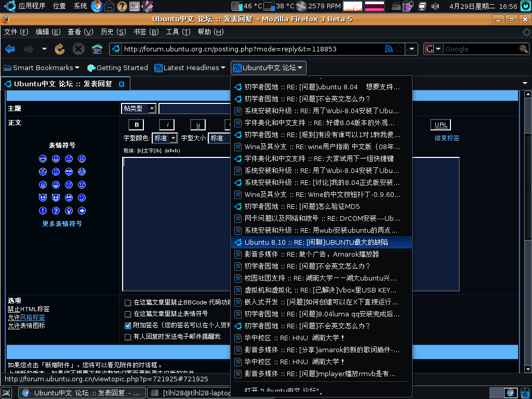Go back with the blue back arrow
Viewport: 532px width, 399px height.
pyautogui.click(x=10, y=49)
